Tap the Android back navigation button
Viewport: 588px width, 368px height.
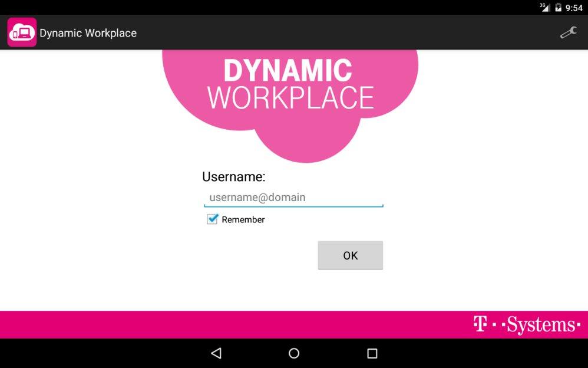click(x=216, y=353)
